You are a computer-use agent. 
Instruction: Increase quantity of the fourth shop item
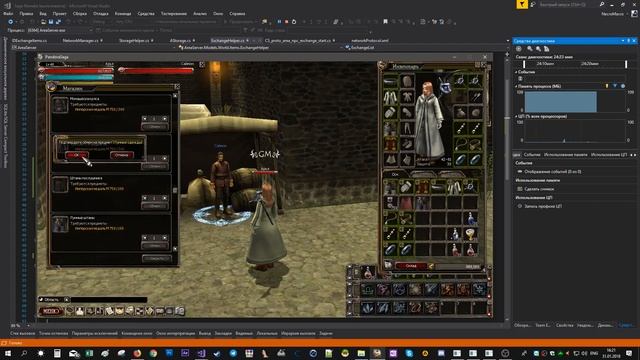coord(164,238)
